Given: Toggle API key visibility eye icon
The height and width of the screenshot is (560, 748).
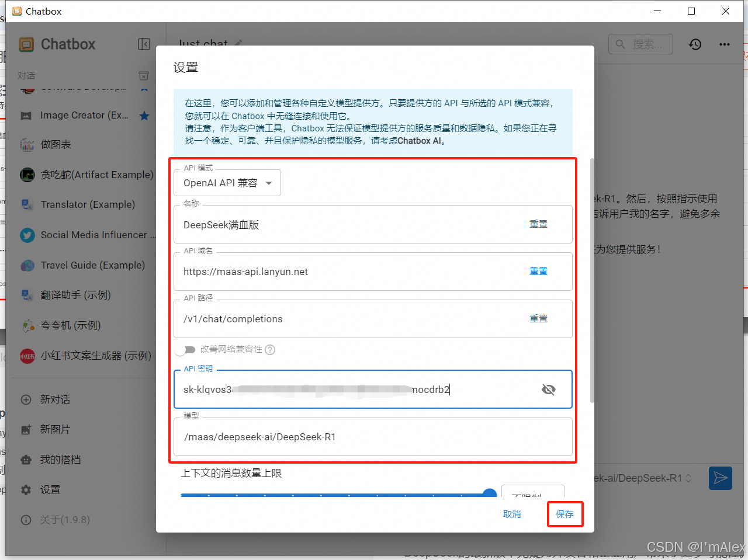Looking at the screenshot, I should pyautogui.click(x=548, y=389).
